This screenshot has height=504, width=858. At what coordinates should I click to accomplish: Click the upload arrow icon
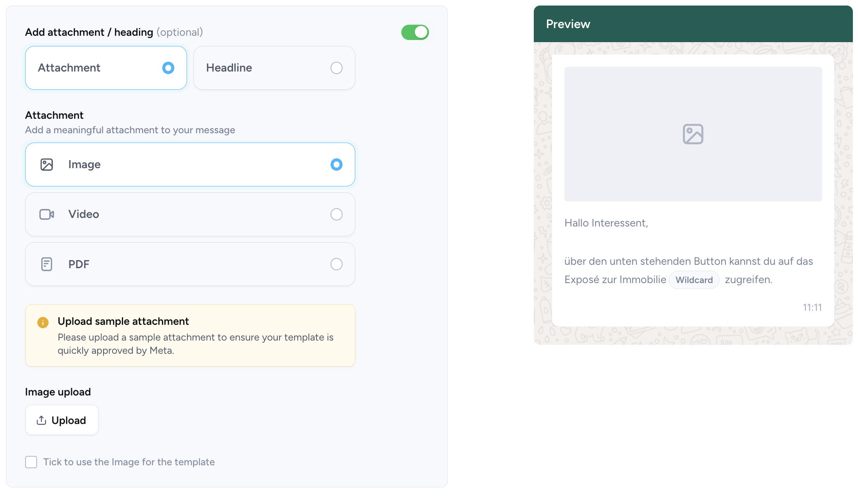pyautogui.click(x=41, y=420)
